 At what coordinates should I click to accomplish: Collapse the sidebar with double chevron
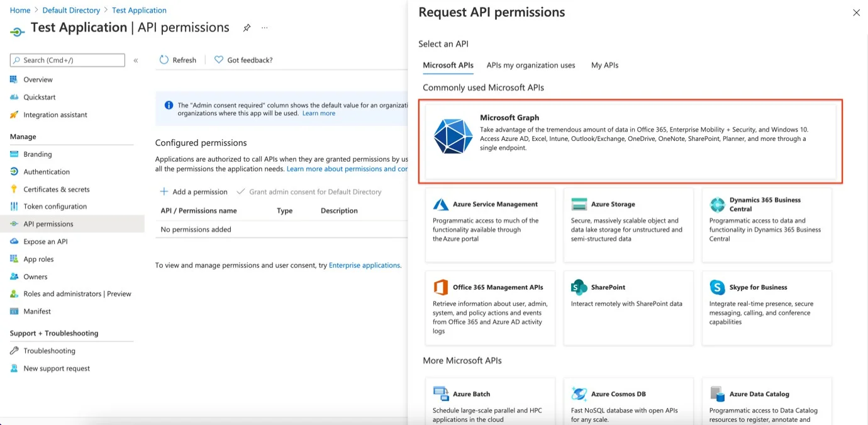pos(136,60)
